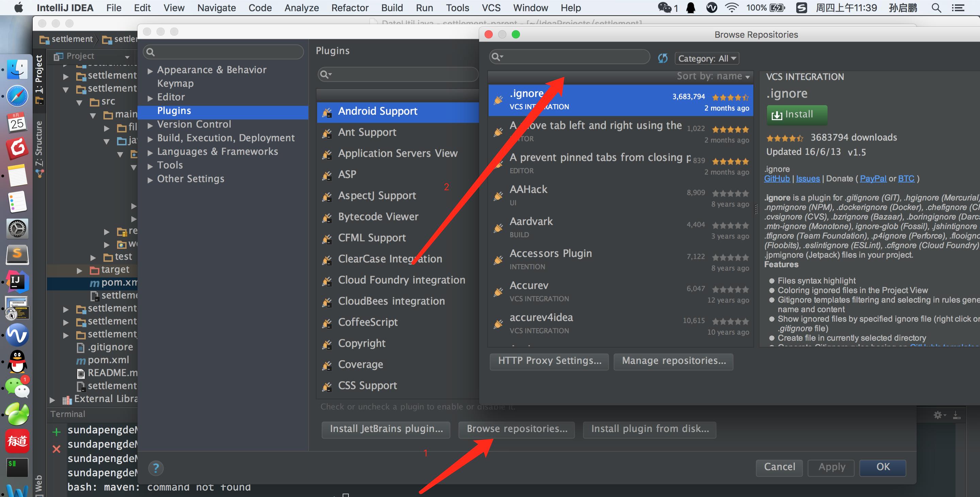Click the Terminal panel gear settings icon
Image resolution: width=980 pixels, height=497 pixels.
click(938, 415)
